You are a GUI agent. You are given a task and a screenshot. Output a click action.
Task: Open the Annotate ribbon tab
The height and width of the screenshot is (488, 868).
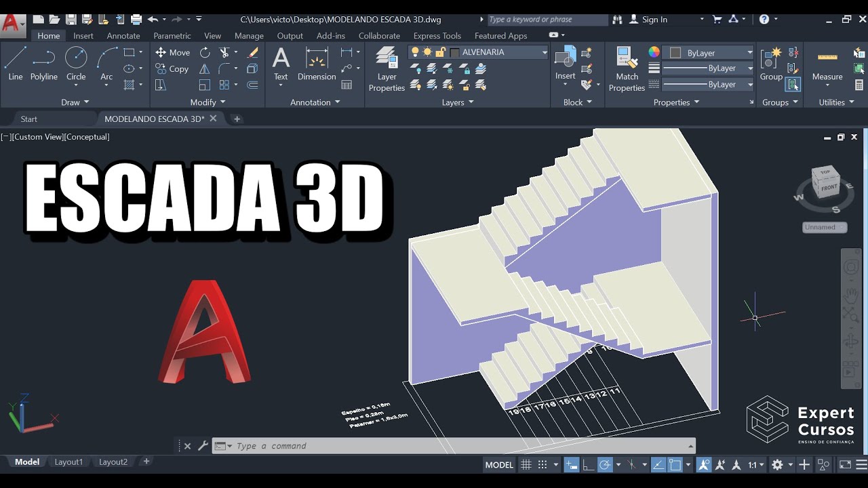(x=123, y=36)
